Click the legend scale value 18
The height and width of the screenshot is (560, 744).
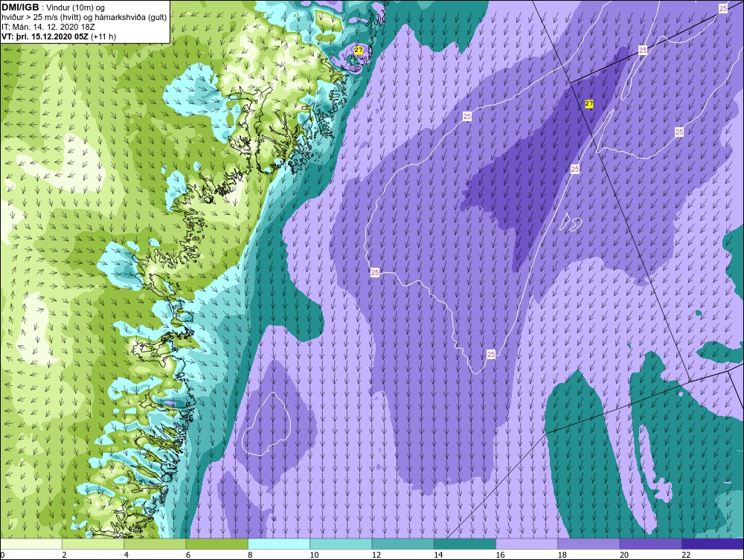coord(562,555)
